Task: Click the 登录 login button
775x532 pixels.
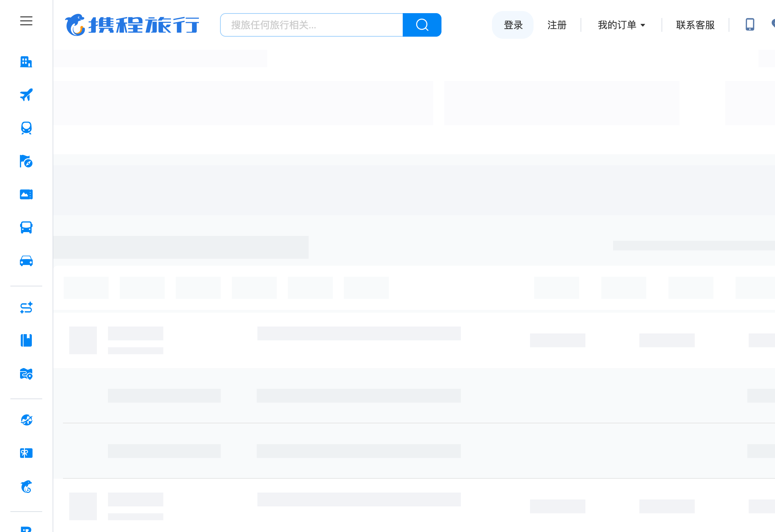Action: [x=513, y=25]
